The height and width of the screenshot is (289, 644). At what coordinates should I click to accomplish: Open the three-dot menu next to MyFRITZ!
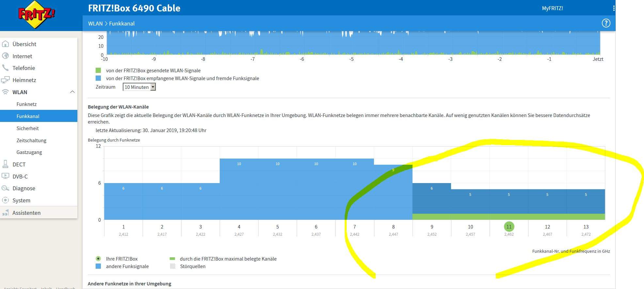click(x=614, y=8)
